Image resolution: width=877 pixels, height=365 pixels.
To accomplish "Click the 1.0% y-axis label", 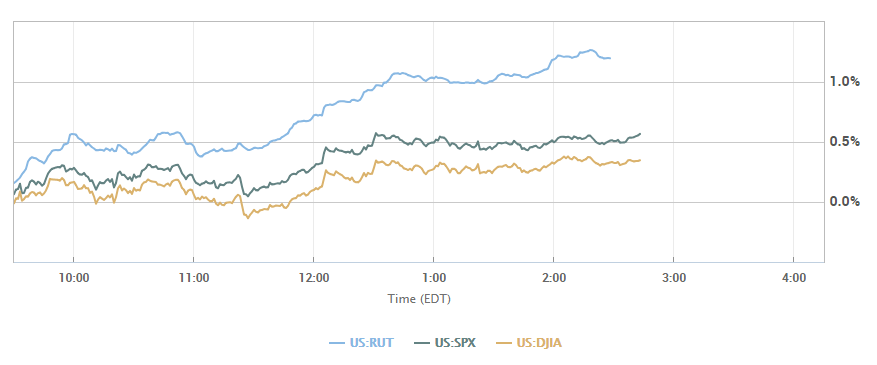I will (x=845, y=82).
